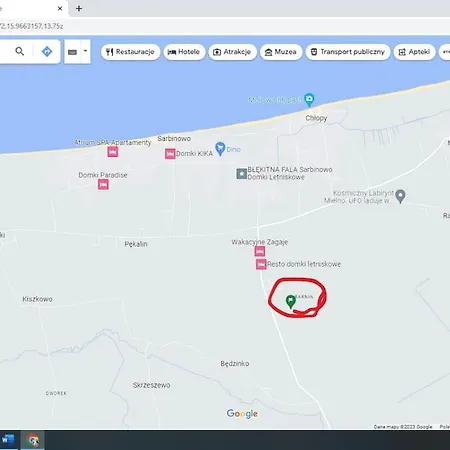The image size is (450, 450).
Task: Click the Chłopy place label
Action: [316, 118]
